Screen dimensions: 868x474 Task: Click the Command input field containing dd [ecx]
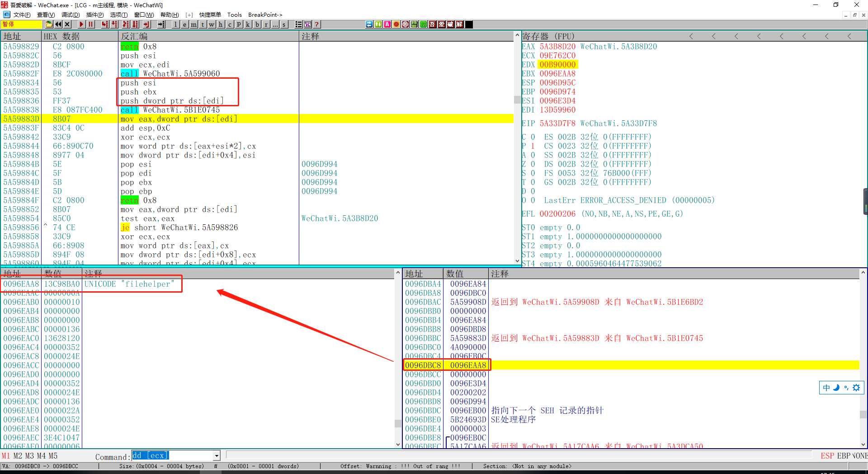172,455
